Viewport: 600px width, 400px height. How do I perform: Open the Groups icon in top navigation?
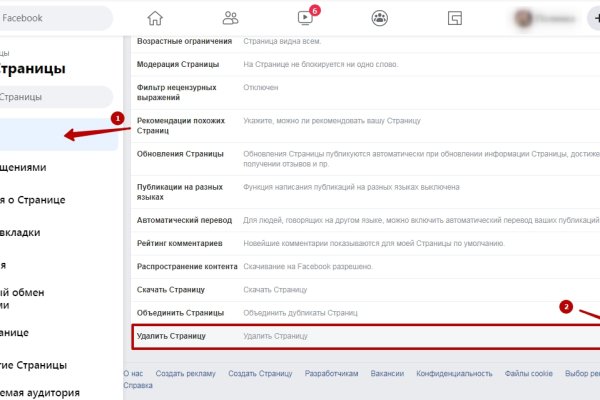tap(380, 17)
